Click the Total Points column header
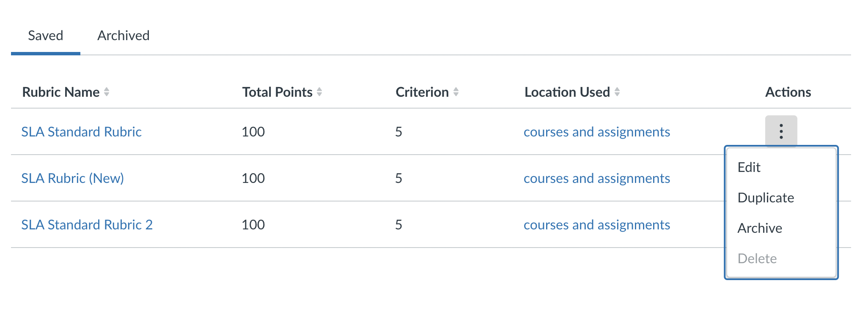Screen dimensions: 868x316 pyautogui.click(x=277, y=92)
